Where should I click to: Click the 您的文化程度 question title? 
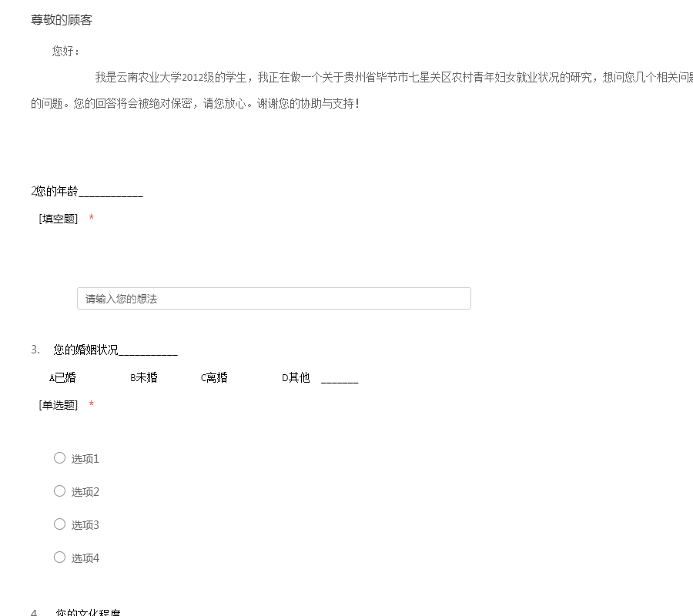point(88,612)
